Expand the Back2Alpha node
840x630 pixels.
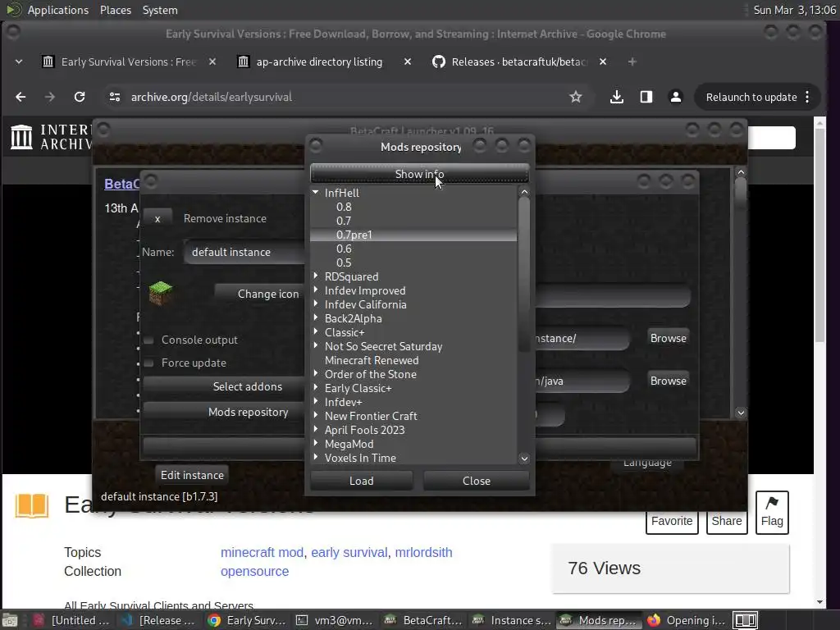[x=316, y=317]
